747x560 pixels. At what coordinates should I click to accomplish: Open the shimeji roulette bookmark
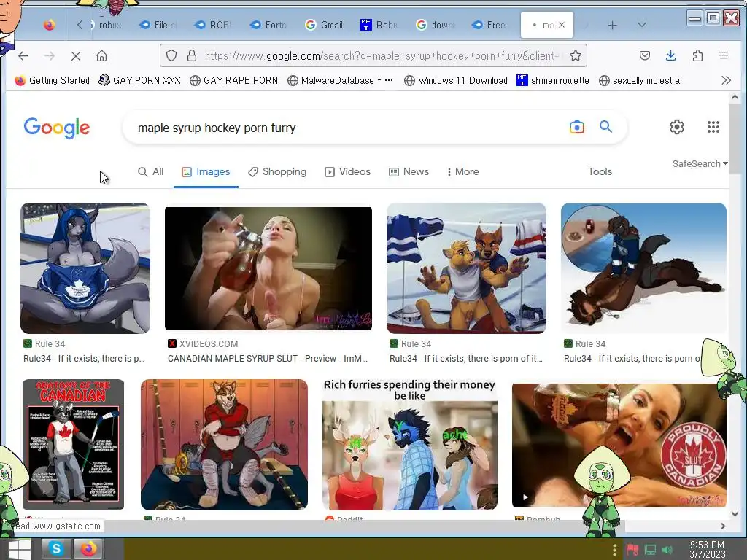click(553, 80)
